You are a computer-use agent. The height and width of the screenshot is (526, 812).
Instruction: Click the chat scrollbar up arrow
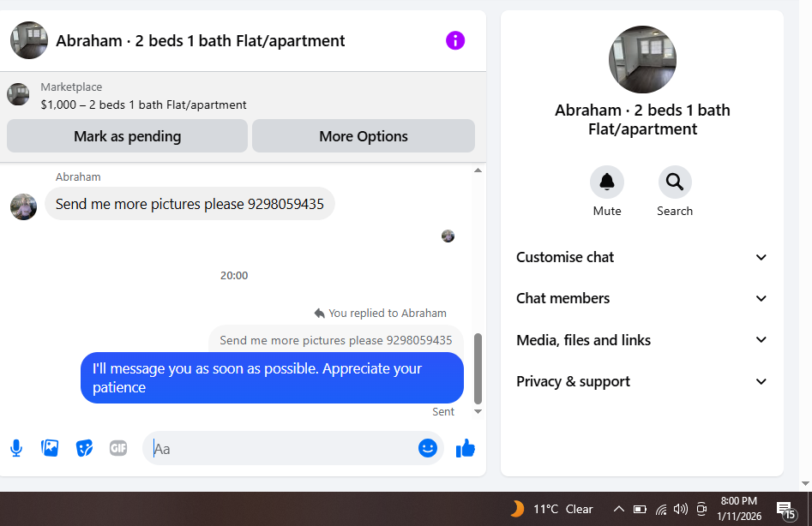(x=478, y=170)
